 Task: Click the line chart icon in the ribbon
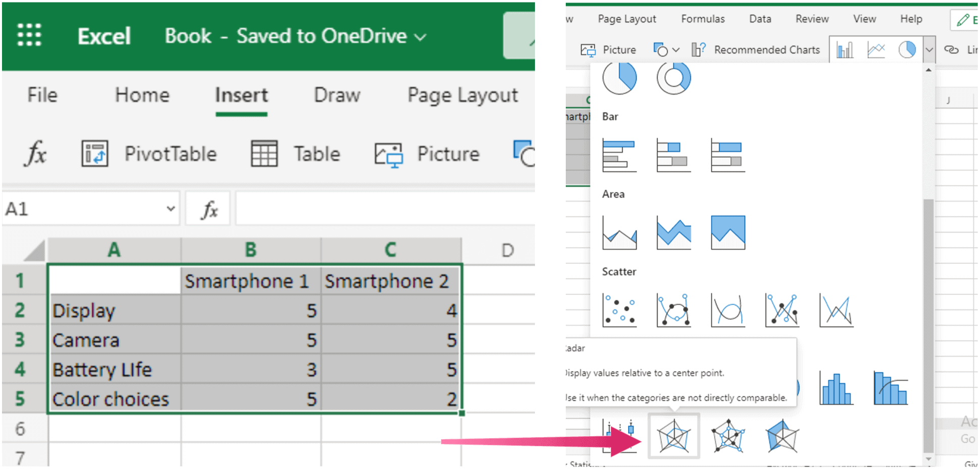(876, 50)
